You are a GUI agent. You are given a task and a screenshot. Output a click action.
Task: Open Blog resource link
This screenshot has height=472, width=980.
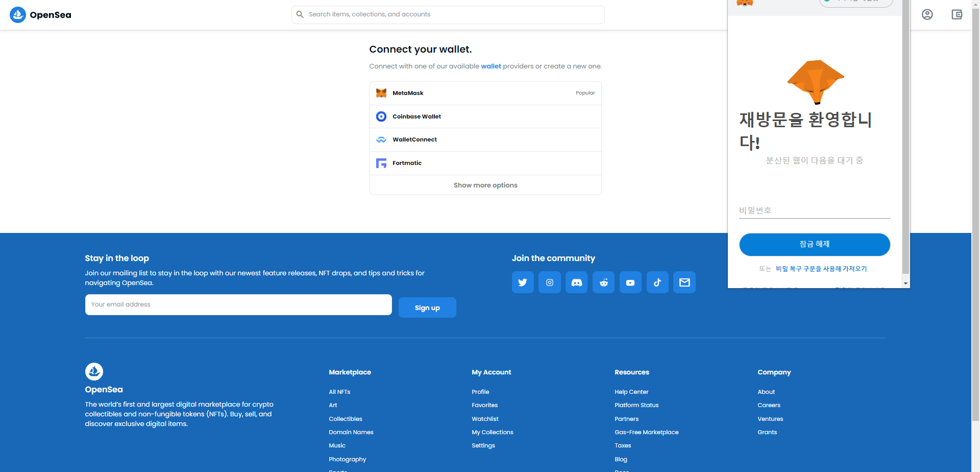pos(621,459)
